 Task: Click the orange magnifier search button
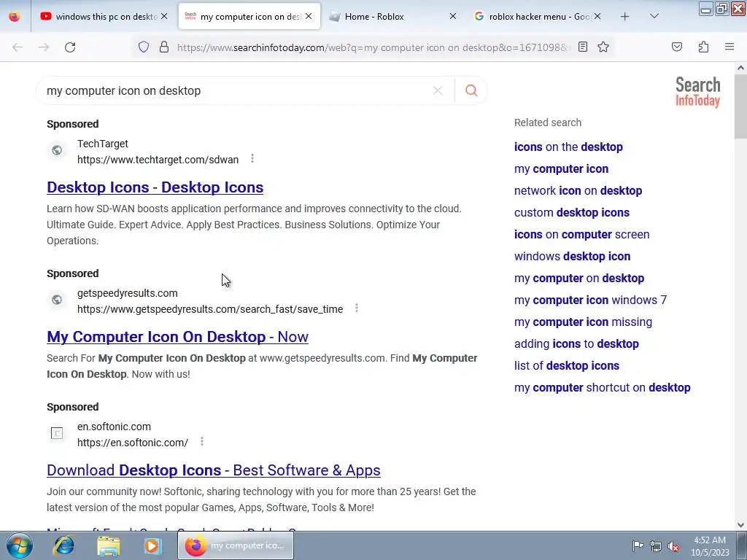click(x=471, y=90)
